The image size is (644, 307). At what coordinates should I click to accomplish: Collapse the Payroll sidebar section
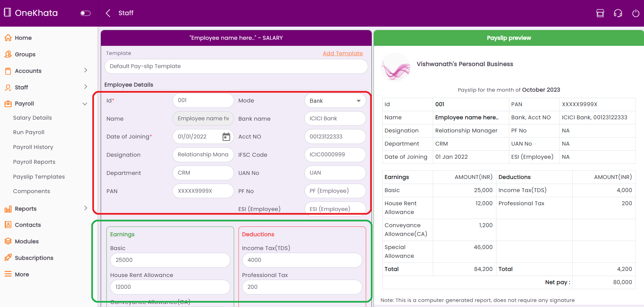tap(85, 104)
